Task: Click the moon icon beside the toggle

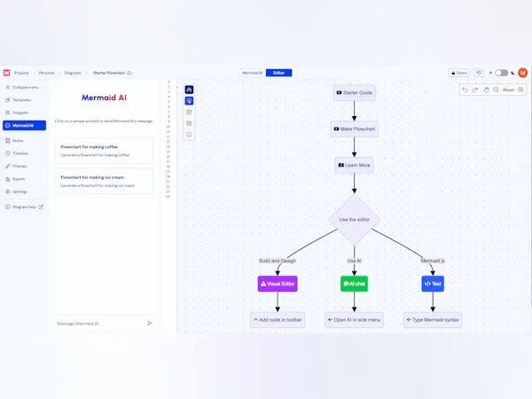Action: tap(512, 73)
